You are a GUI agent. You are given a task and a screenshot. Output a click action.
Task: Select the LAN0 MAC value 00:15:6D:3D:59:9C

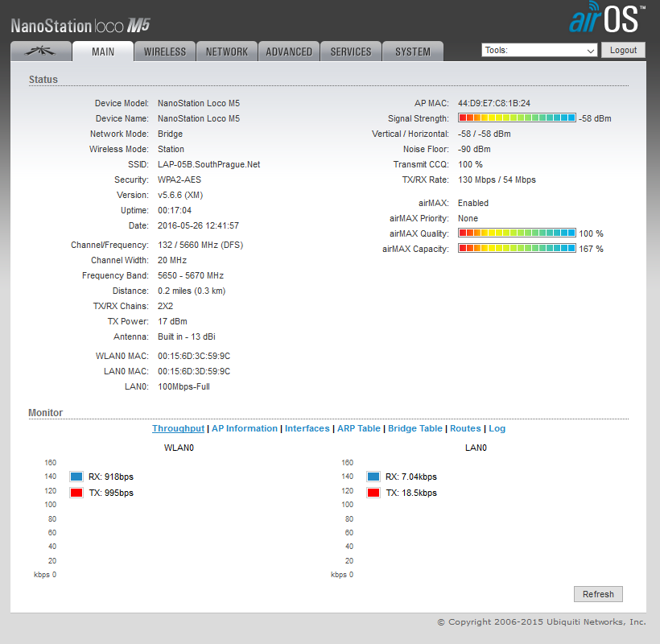194,371
